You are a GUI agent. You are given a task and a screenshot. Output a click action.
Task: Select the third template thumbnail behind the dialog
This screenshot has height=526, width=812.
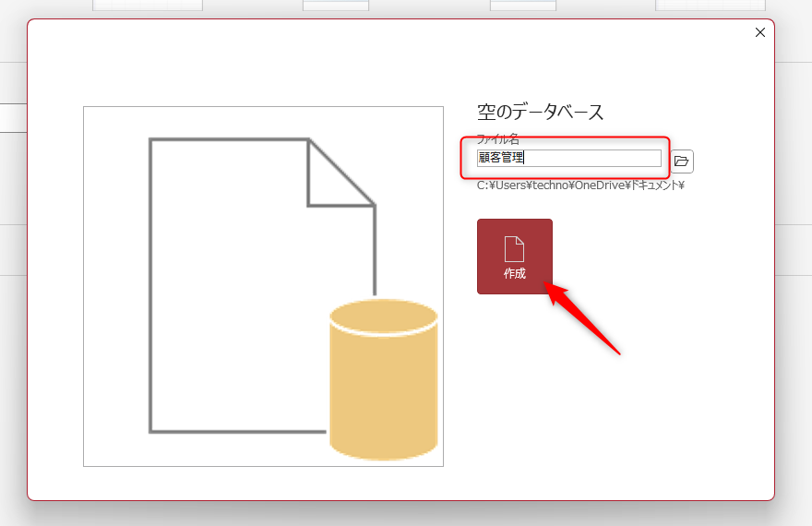pos(522,6)
